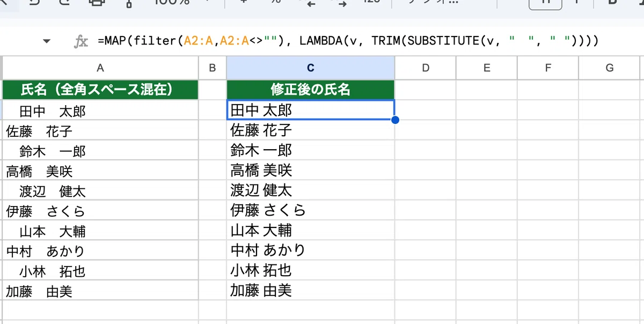Select the corrected name 田中 太郎 in column C
Screen dimensions: 644x324
311,110
